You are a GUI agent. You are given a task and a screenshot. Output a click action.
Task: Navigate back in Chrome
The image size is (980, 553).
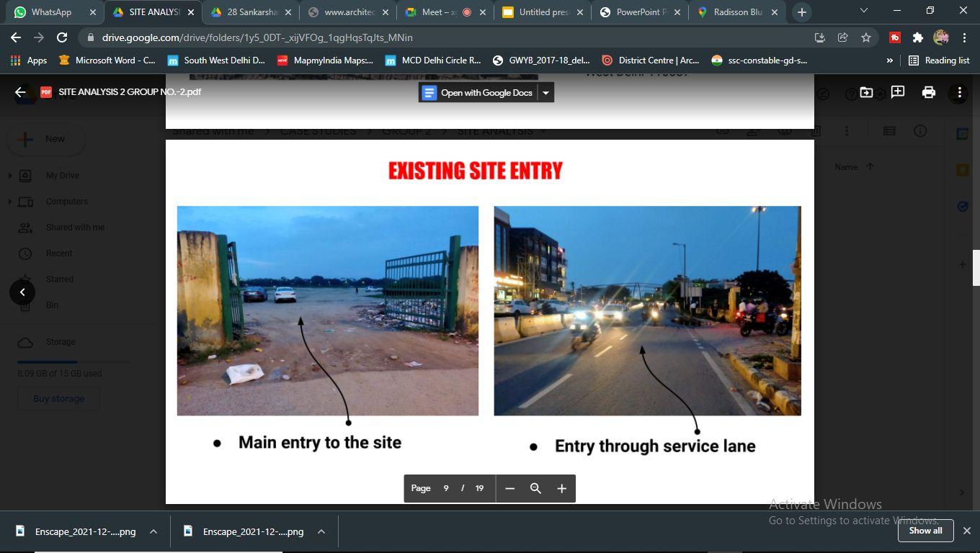pos(16,37)
